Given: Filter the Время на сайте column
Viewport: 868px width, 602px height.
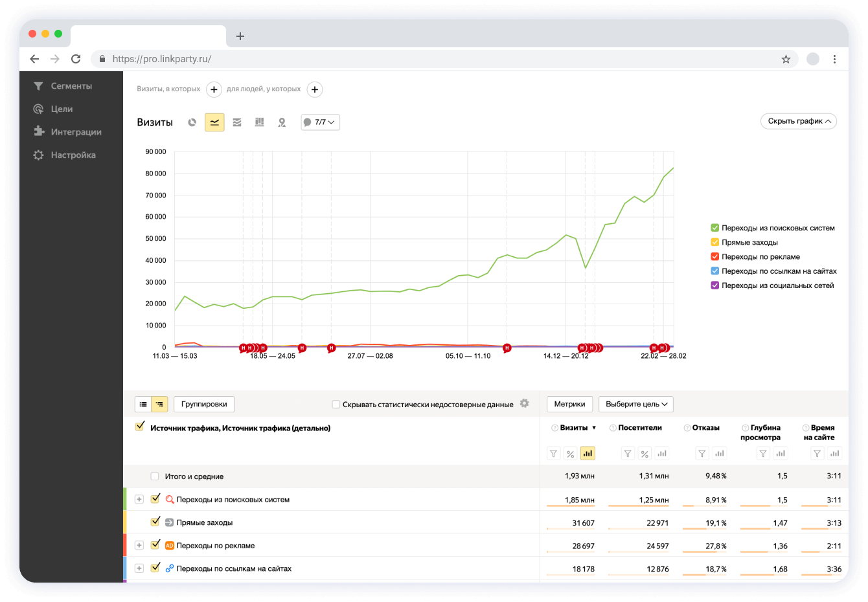Looking at the screenshot, I should (x=817, y=454).
